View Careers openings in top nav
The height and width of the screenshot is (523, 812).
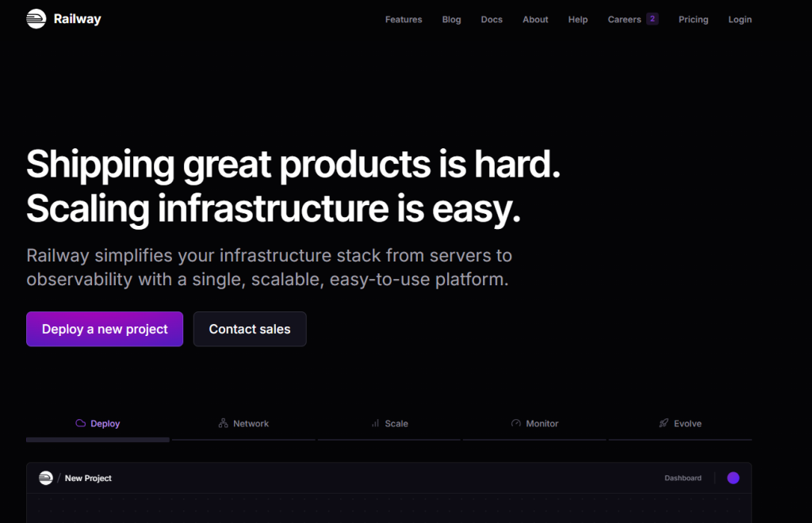[624, 20]
